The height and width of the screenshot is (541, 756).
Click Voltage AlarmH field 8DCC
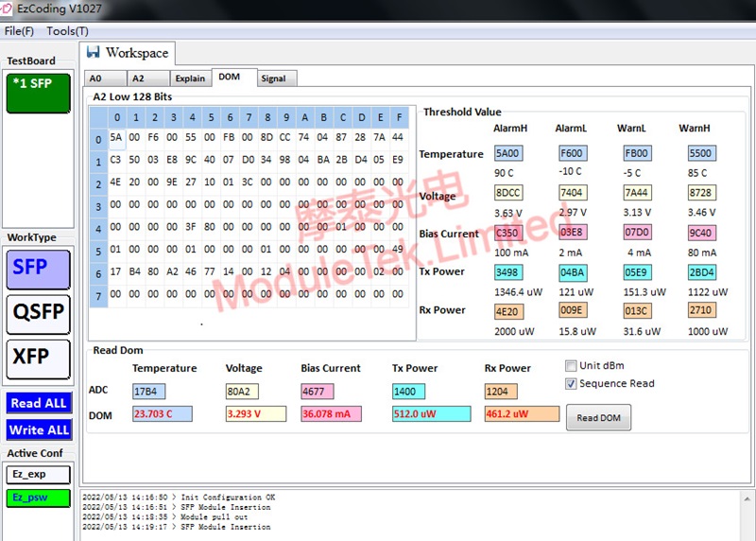coord(508,193)
